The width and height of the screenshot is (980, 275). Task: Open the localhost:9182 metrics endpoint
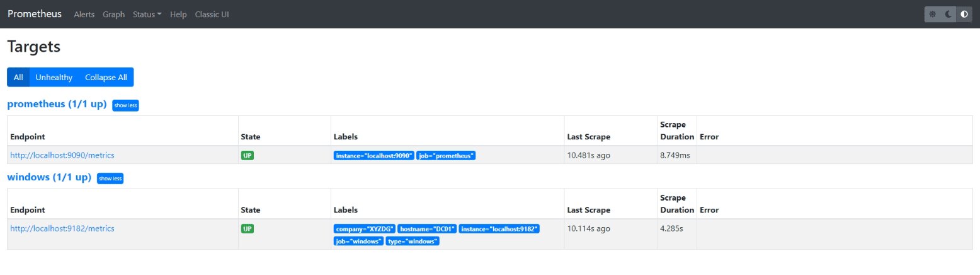(62, 228)
